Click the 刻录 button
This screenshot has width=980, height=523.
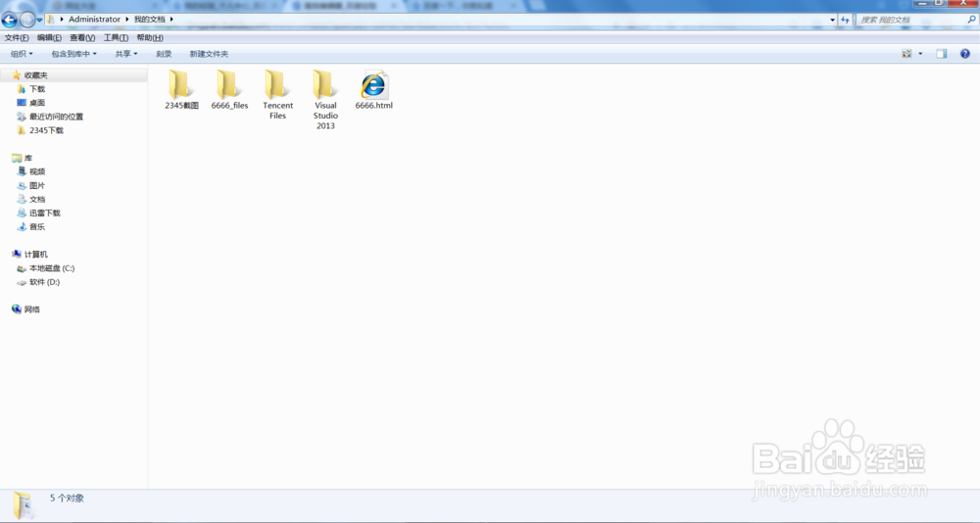click(164, 54)
